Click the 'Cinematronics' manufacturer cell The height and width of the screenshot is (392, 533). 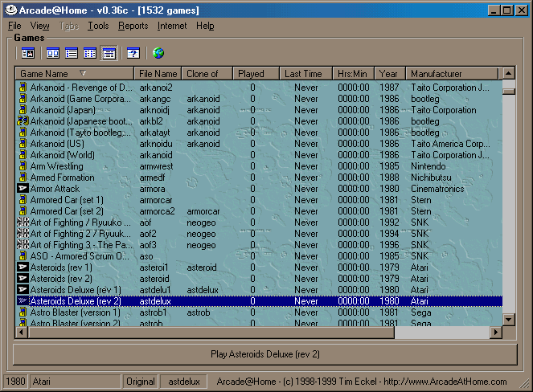(x=437, y=189)
